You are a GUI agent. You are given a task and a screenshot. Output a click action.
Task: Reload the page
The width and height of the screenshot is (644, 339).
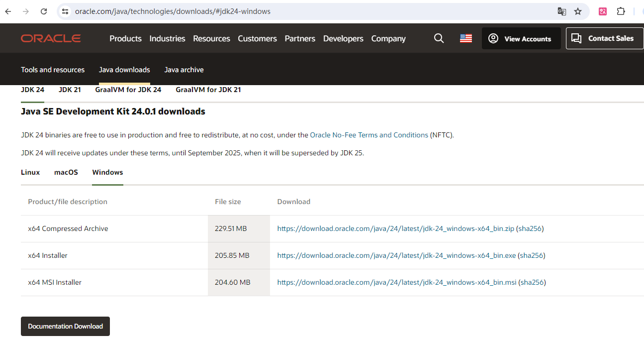tap(44, 11)
